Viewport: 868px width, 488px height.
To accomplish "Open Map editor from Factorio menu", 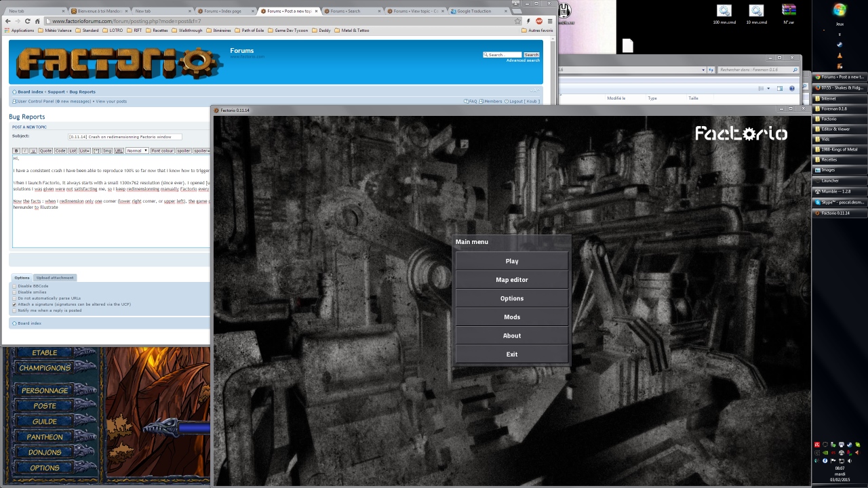I will [512, 279].
